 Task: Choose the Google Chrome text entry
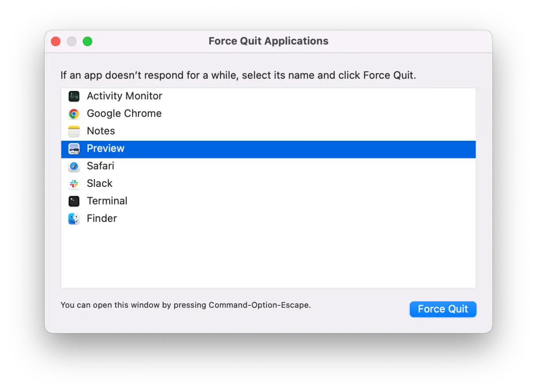[x=124, y=113]
